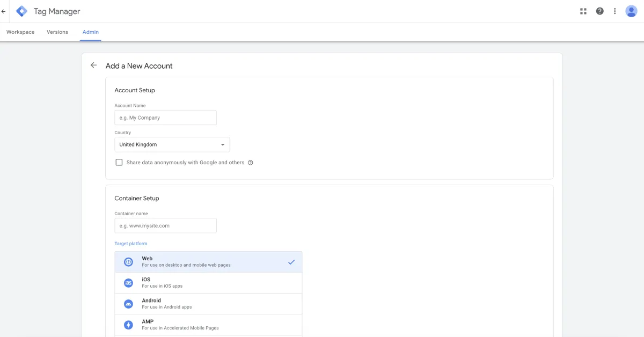Click the Web selected checkmark
This screenshot has height=337, width=644.
pyautogui.click(x=291, y=262)
